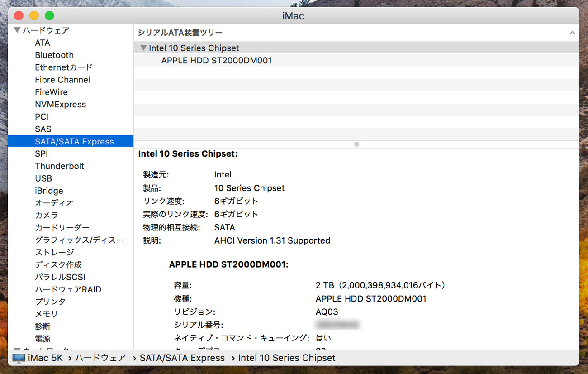588x374 pixels.
Task: Select Fibre Channel in sidebar
Action: [62, 80]
